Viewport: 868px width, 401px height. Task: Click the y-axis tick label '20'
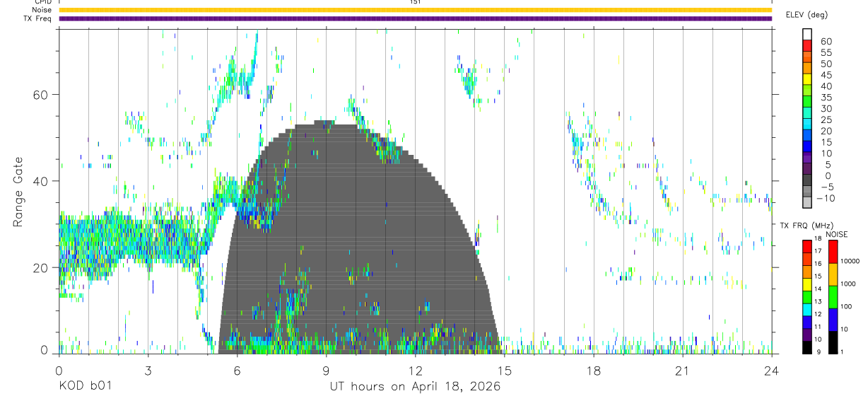[42, 267]
